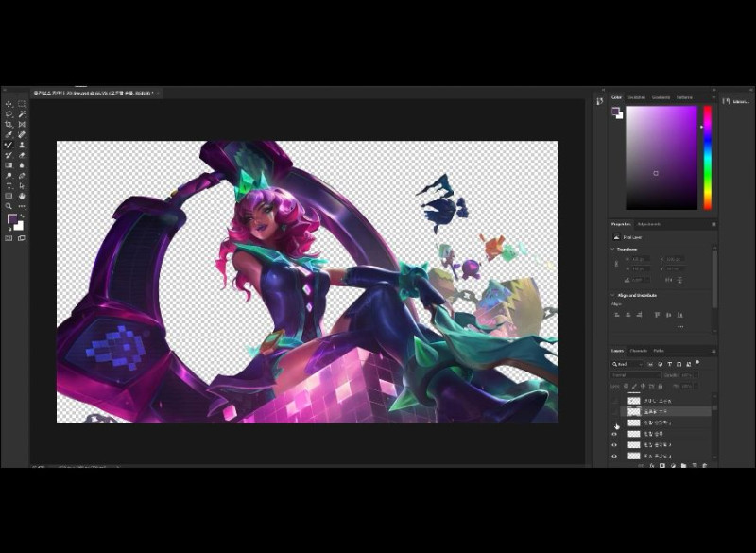Select the Move tool

[9, 104]
